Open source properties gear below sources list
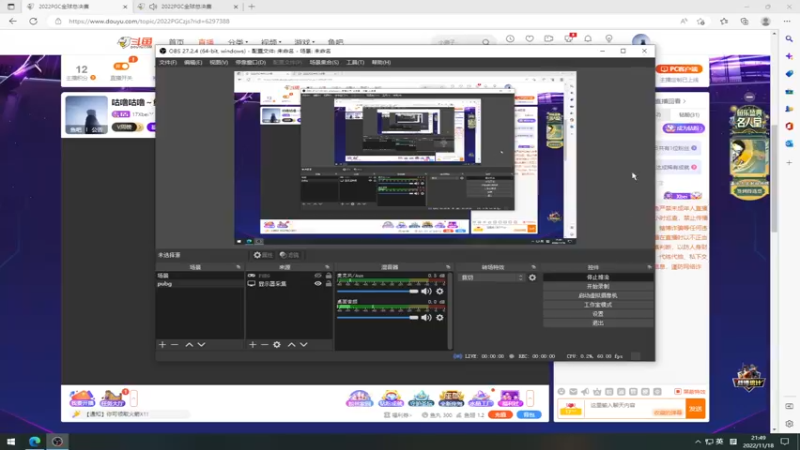 point(277,345)
